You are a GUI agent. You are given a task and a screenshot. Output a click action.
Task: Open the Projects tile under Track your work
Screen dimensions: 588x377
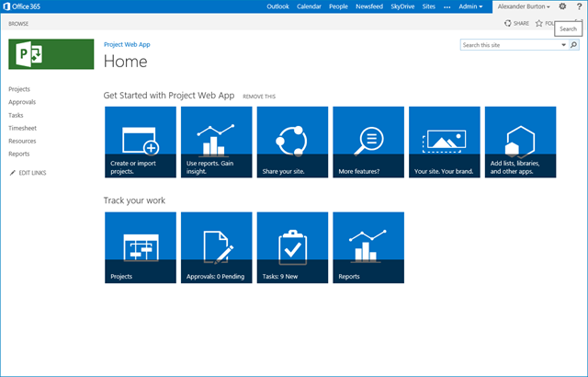click(x=141, y=247)
